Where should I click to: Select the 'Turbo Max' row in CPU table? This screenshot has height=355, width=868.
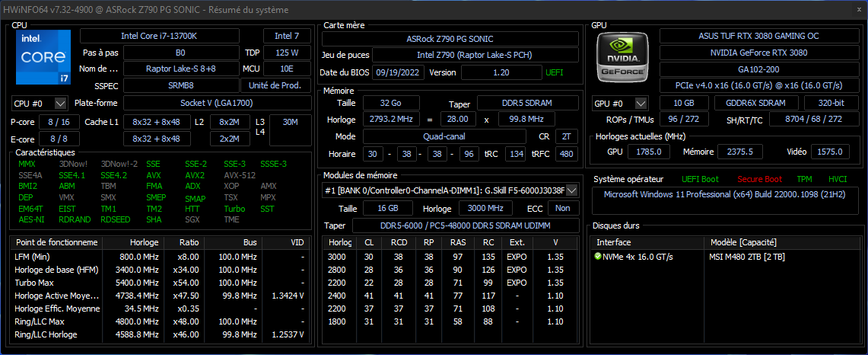(x=160, y=281)
